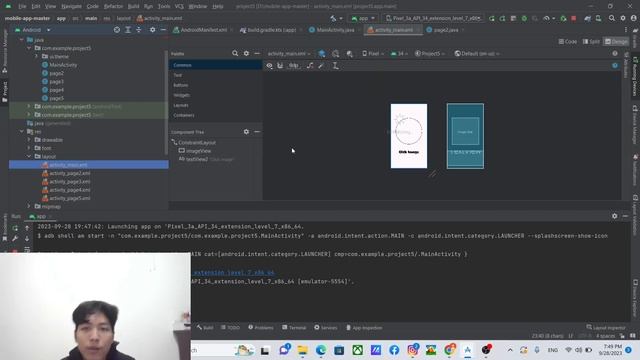Expand the mipmap folder
Screen dimensions: 640x360
(x=29, y=207)
